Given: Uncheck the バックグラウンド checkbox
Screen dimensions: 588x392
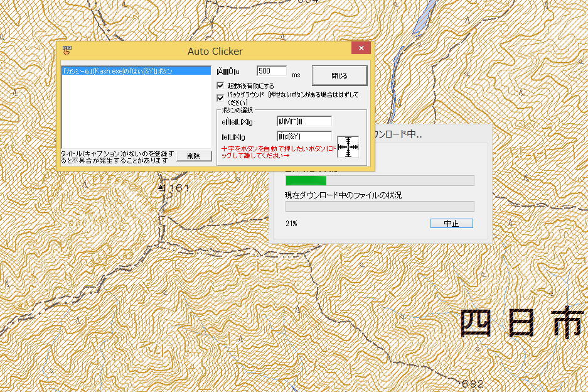Looking at the screenshot, I should coord(220,98).
